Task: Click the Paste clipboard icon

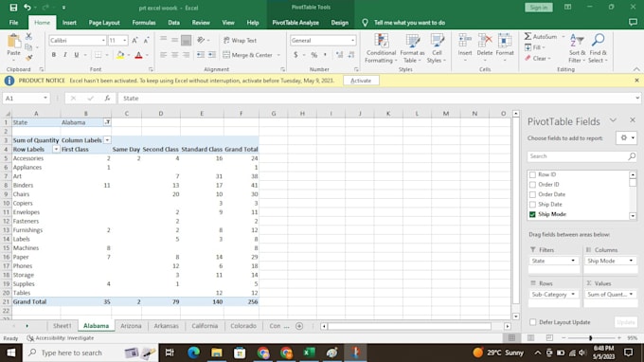Action: [x=14, y=42]
